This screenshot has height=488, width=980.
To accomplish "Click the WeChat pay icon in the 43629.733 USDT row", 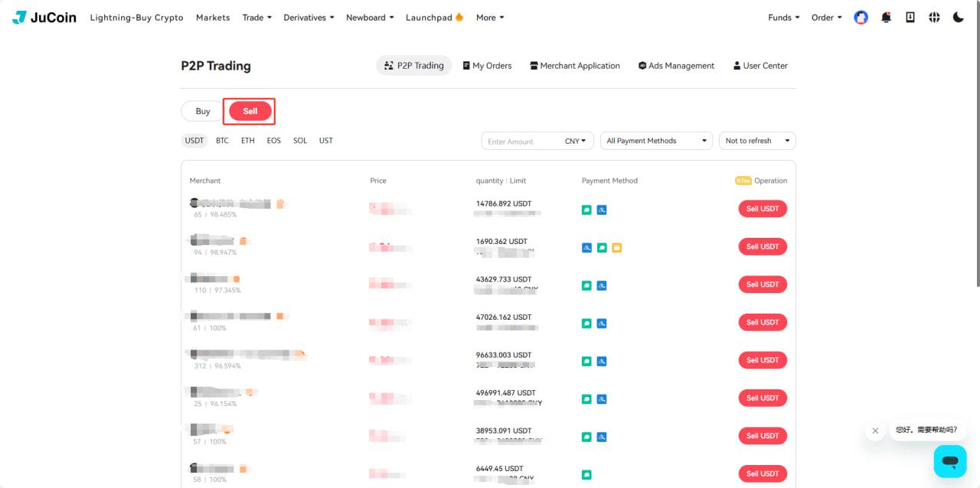I will tap(586, 285).
